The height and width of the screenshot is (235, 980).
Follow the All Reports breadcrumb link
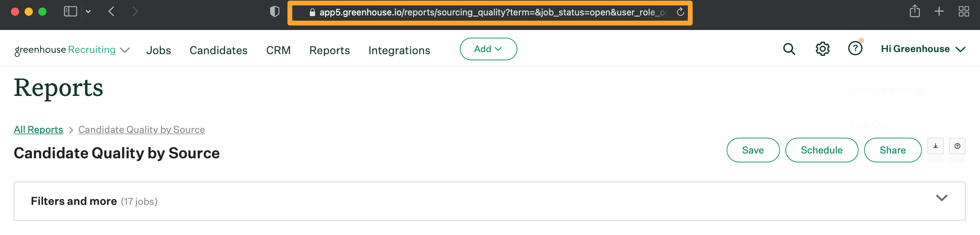point(38,129)
